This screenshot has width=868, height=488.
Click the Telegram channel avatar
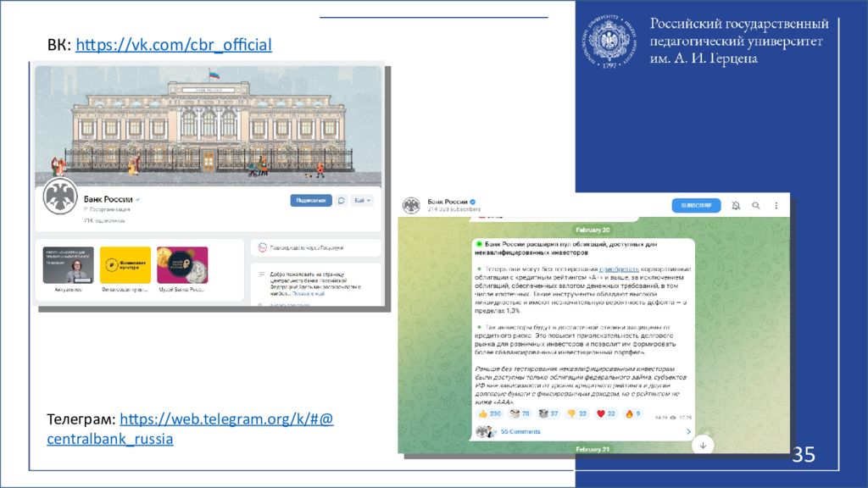click(x=411, y=205)
